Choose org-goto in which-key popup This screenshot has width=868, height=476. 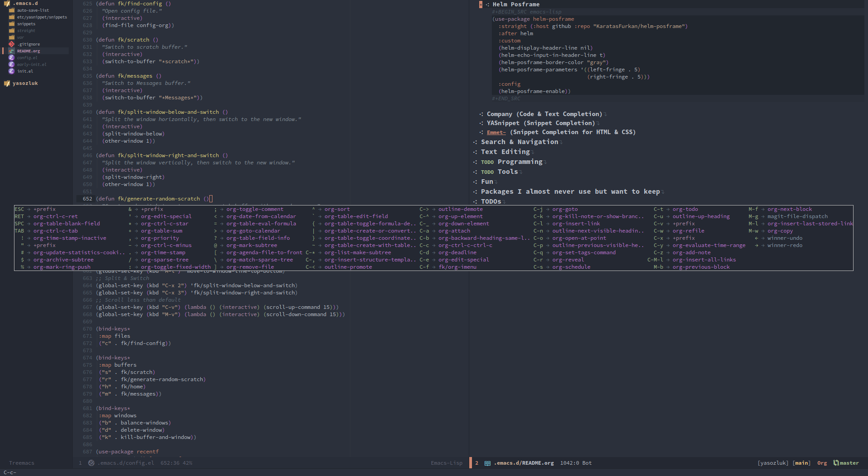(565, 209)
